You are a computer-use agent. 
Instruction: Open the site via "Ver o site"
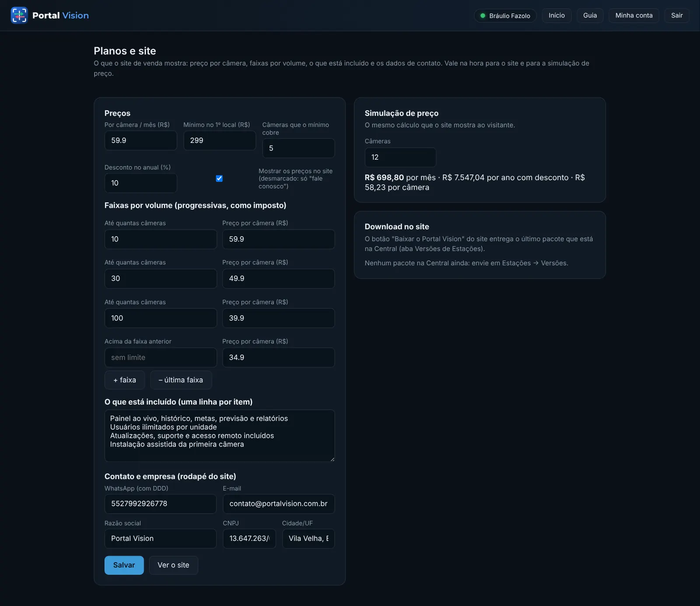coord(174,565)
